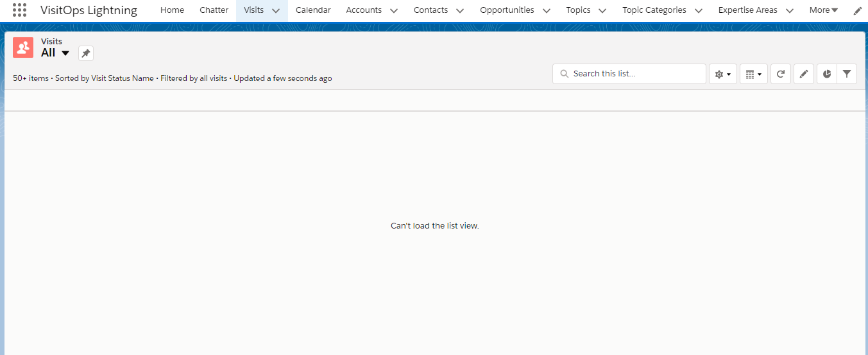Refresh the Visits list
This screenshot has height=355, width=868.
tap(781, 74)
